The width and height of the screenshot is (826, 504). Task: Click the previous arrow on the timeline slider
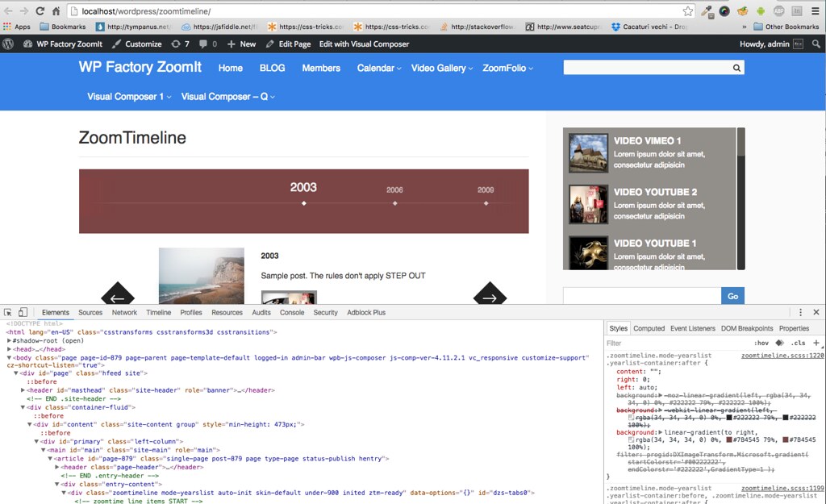[x=118, y=296]
